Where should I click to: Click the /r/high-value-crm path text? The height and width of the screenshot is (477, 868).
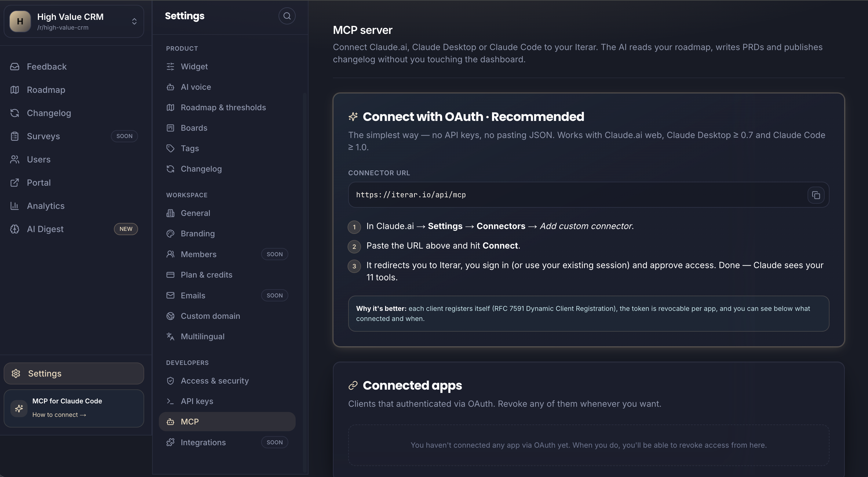(x=63, y=27)
